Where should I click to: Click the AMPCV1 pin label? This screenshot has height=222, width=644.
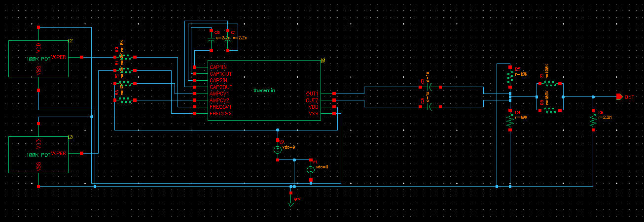click(x=219, y=93)
